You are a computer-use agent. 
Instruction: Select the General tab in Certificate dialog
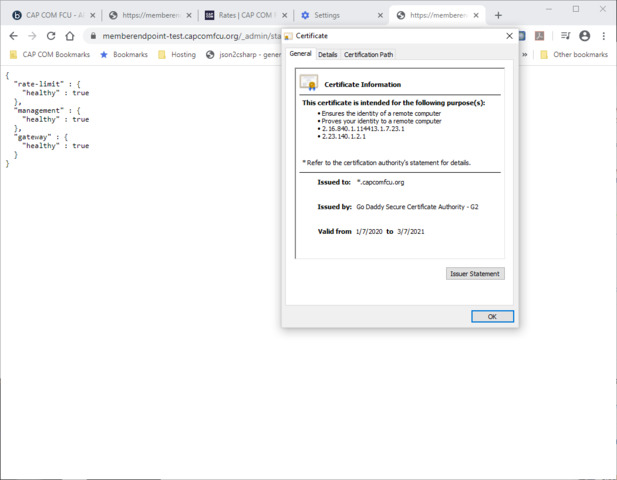pyautogui.click(x=301, y=54)
